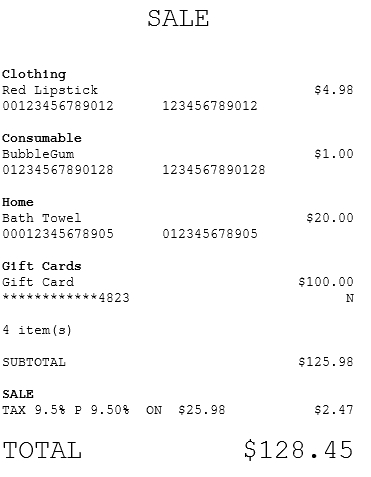Click masked card number ending 4823
Image resolution: width=371 pixels, height=477 pixels.
(66, 298)
